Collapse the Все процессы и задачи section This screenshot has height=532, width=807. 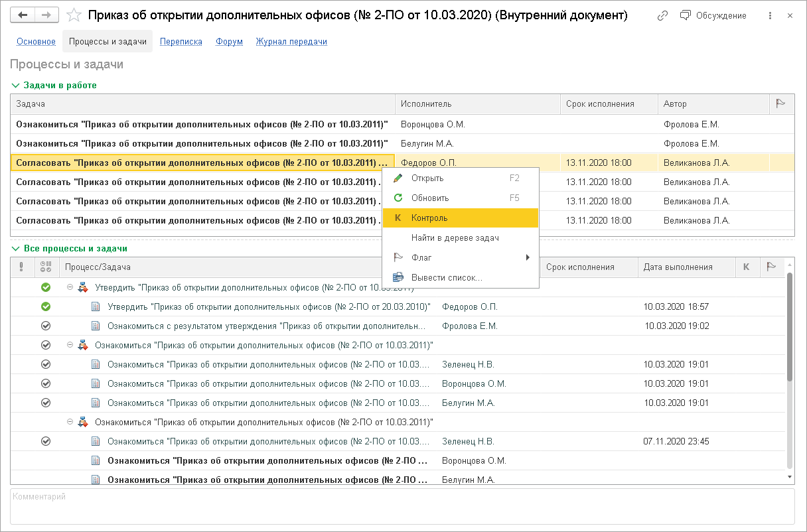[16, 248]
